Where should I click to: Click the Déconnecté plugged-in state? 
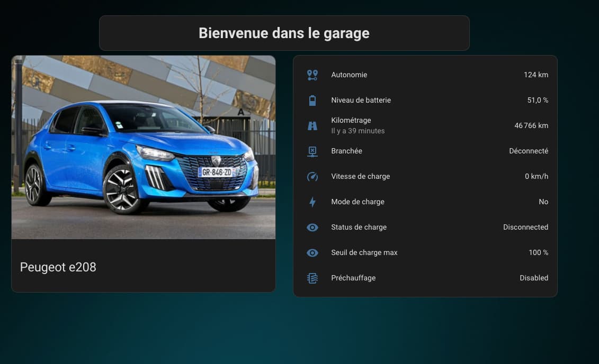click(528, 151)
